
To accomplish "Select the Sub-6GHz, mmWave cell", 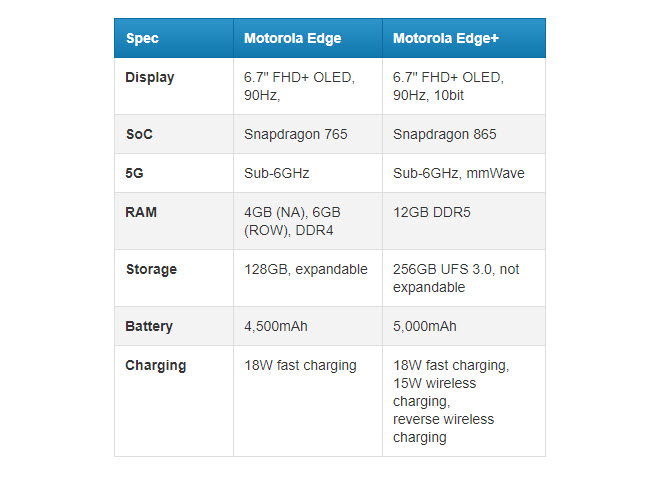I will [x=458, y=173].
